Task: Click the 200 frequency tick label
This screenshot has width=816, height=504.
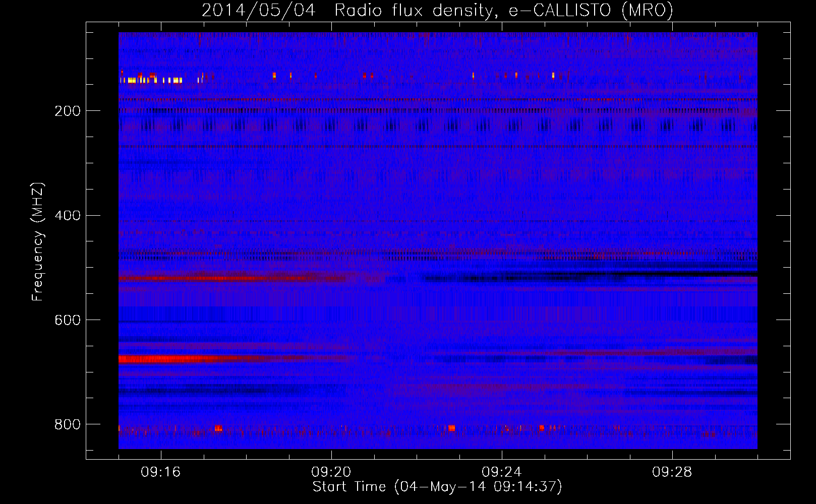Action: click(68, 111)
